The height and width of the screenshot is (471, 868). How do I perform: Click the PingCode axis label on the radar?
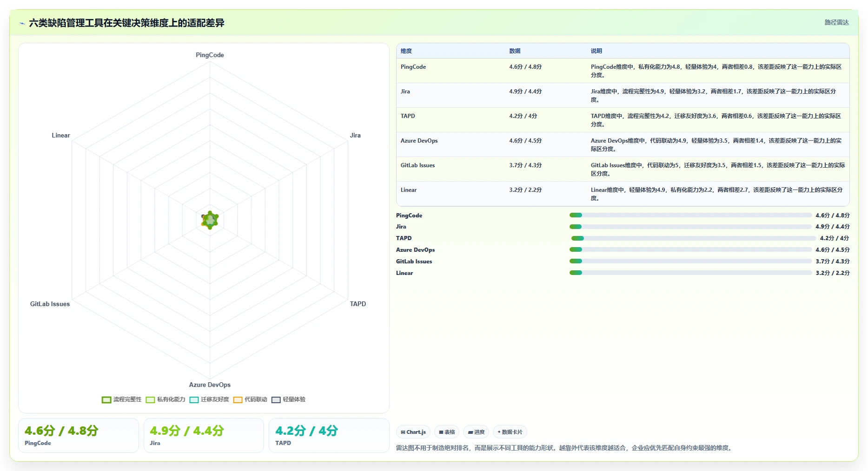pyautogui.click(x=210, y=55)
